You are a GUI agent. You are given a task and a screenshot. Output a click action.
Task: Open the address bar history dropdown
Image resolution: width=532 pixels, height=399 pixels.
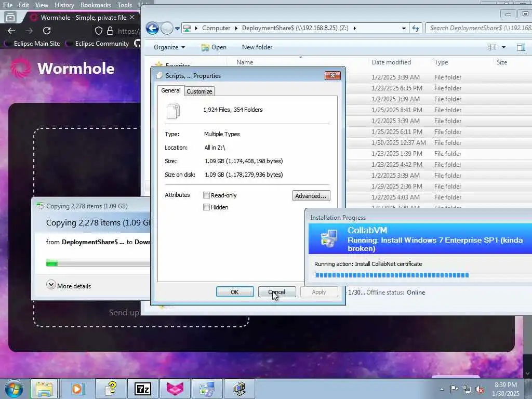point(404,29)
